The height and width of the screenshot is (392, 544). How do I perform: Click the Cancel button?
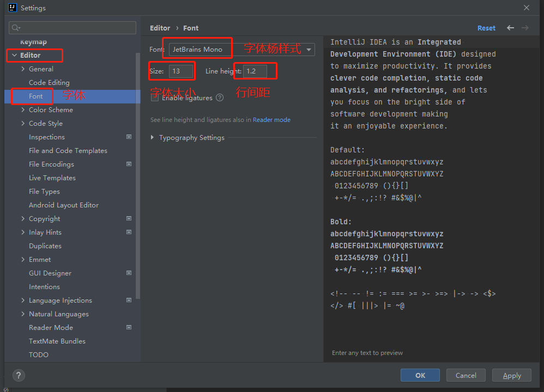pos(466,375)
